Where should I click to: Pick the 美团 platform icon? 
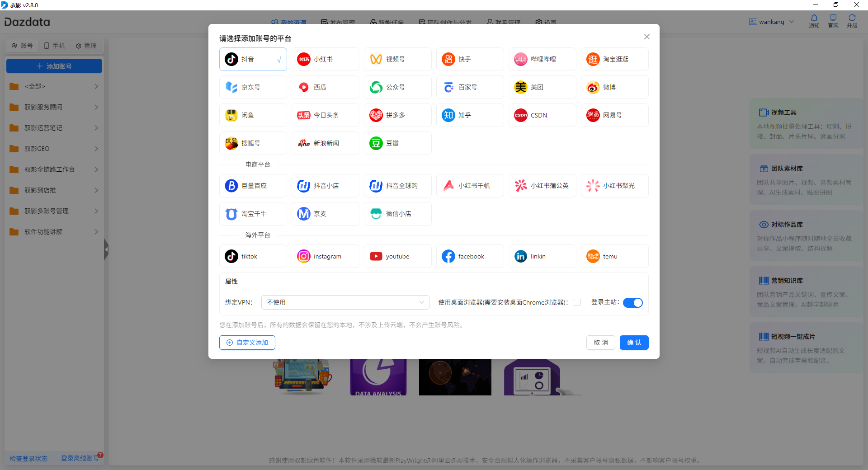point(521,87)
